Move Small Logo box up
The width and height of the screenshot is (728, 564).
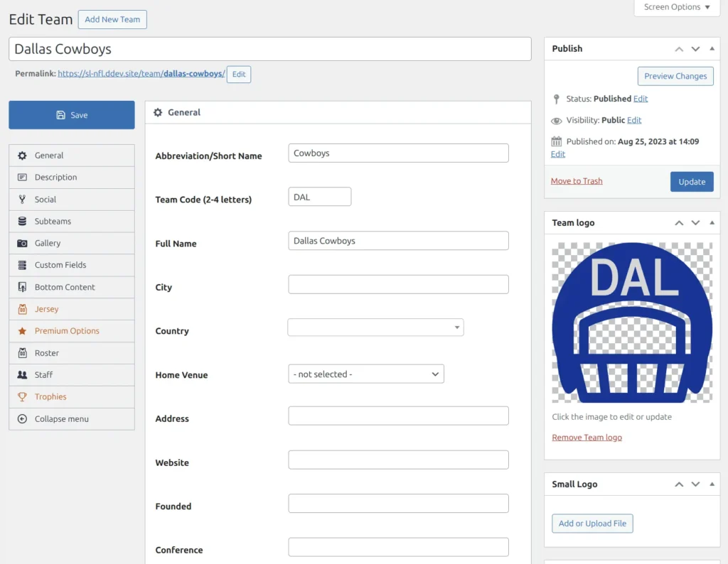point(679,484)
